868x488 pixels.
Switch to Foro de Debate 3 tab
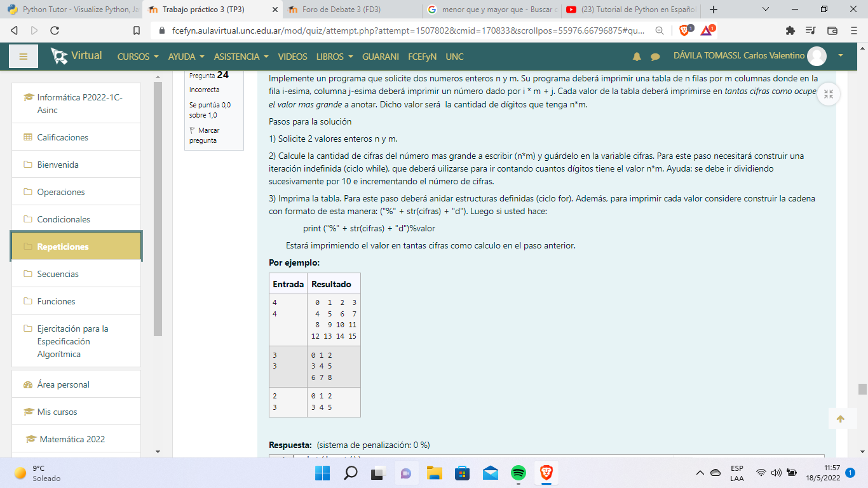[351, 10]
